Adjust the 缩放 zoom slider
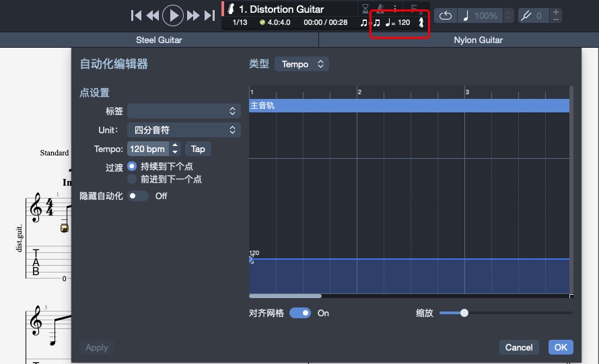Screen dimensions: 599x364 (464, 313)
